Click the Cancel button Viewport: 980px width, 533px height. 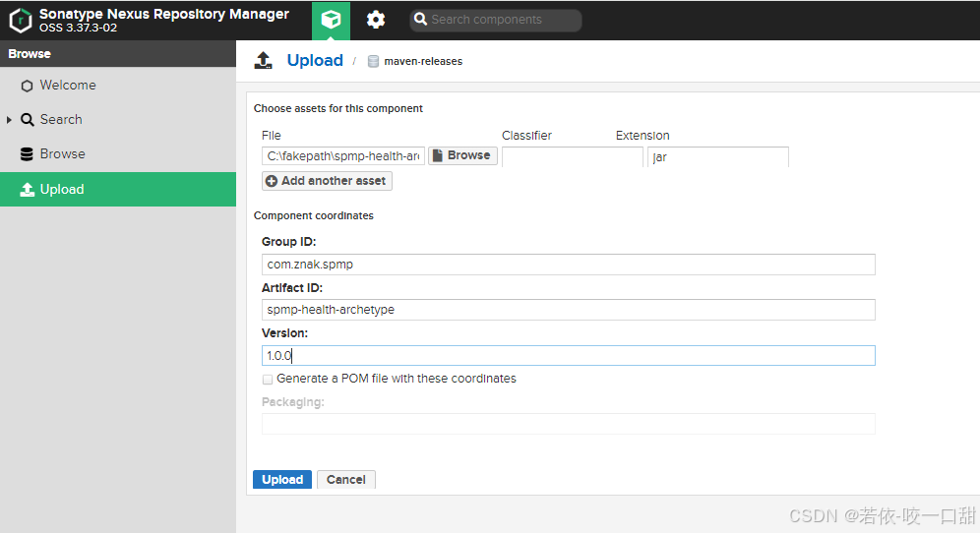pos(345,479)
